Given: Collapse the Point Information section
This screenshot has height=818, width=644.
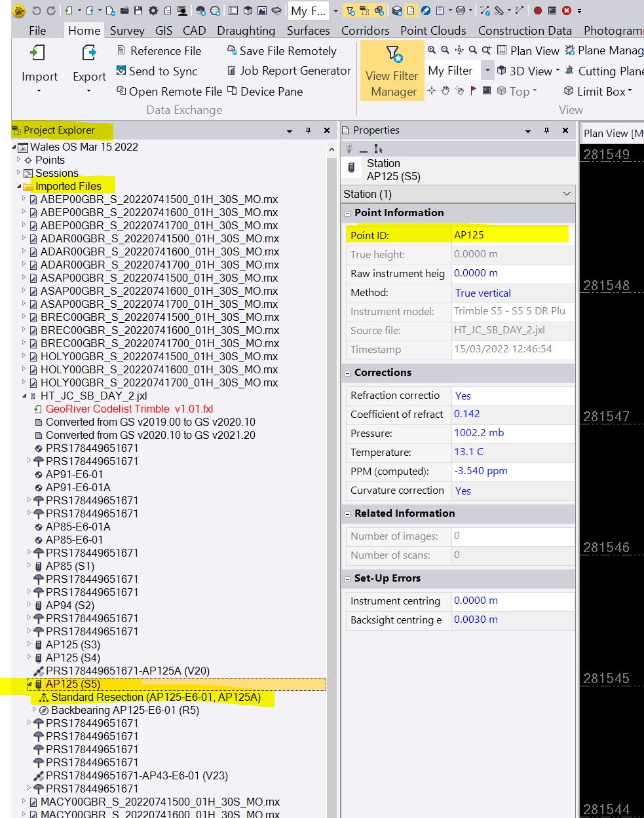Looking at the screenshot, I should [x=347, y=213].
